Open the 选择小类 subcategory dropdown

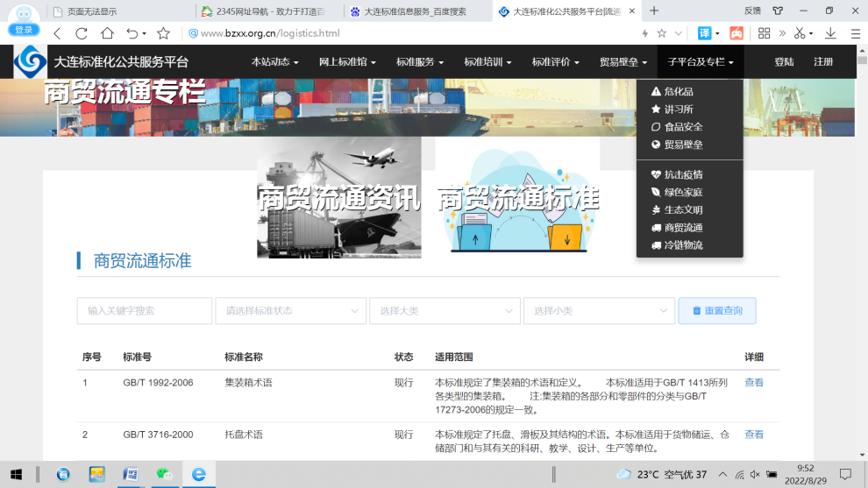[x=599, y=311]
